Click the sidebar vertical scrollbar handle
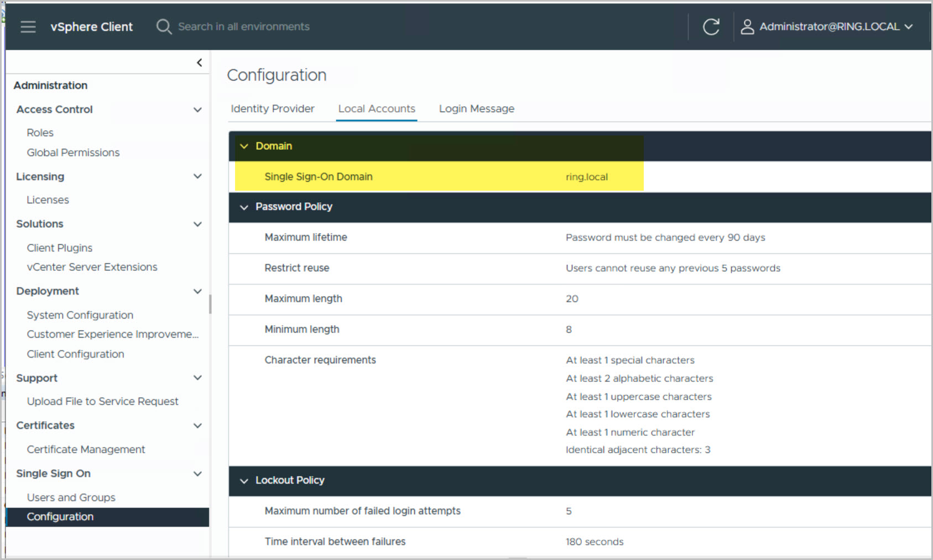Image resolution: width=933 pixels, height=560 pixels. (x=210, y=304)
